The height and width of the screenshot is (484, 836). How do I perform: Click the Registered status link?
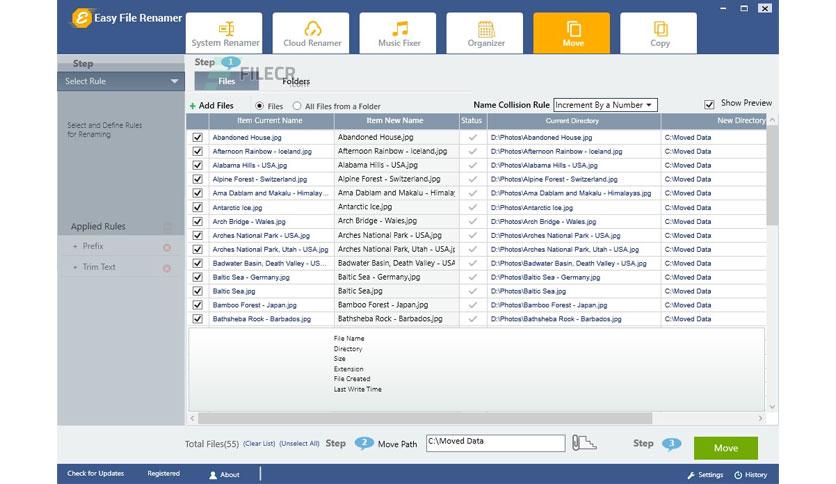click(164, 473)
